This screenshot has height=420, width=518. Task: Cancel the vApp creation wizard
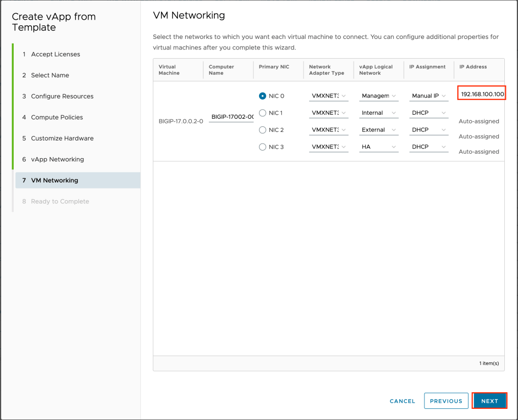(402, 401)
